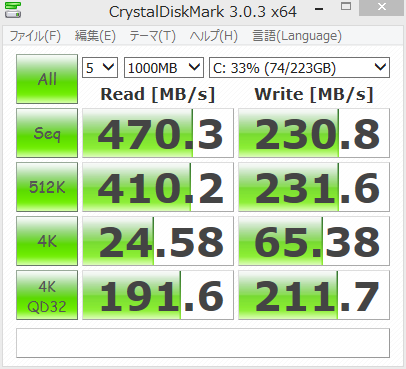Start the 4K QD32 benchmark test
Screen dimensions: 406x369
(47, 295)
